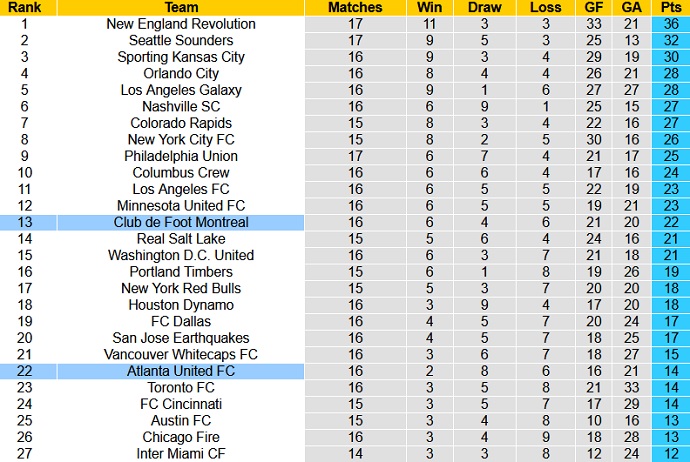Screen dimensions: 690x462
Task: Select the Seattle Sounders team name
Action: pos(181,41)
